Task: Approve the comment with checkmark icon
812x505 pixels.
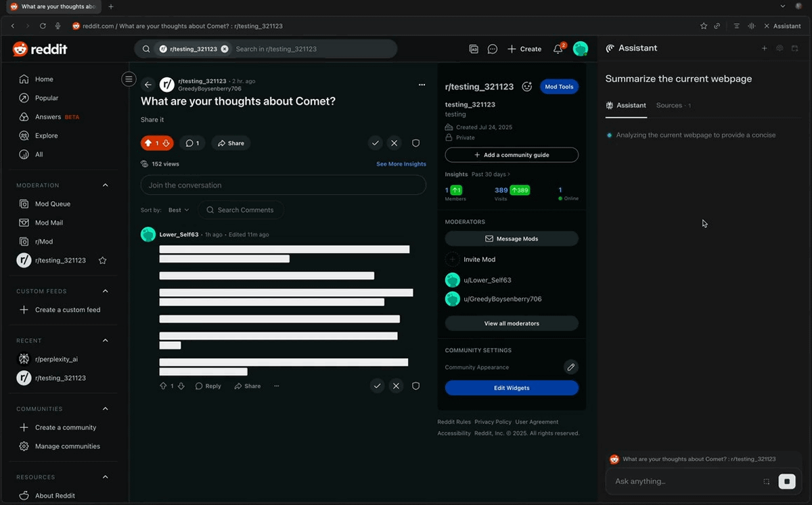Action: (377, 386)
